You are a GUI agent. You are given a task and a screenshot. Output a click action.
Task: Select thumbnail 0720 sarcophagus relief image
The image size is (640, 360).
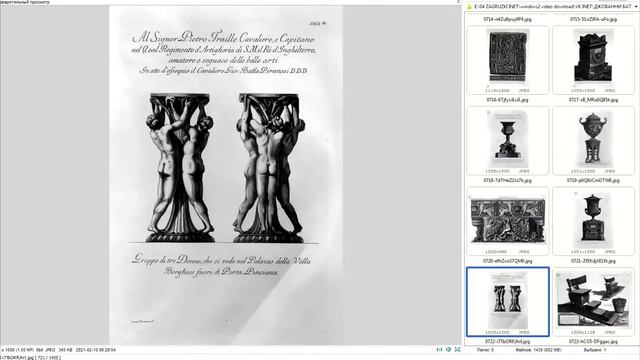(x=508, y=221)
